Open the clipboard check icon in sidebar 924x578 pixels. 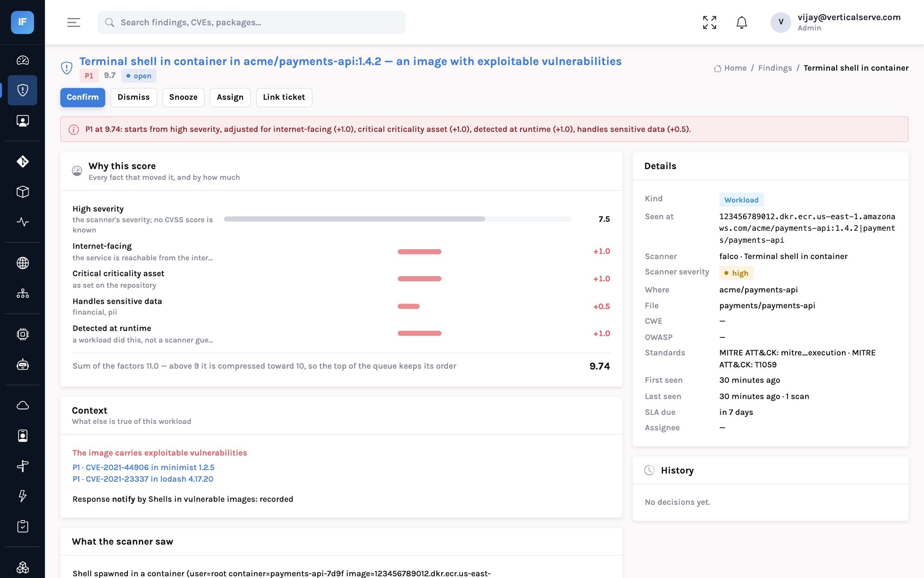pos(23,526)
